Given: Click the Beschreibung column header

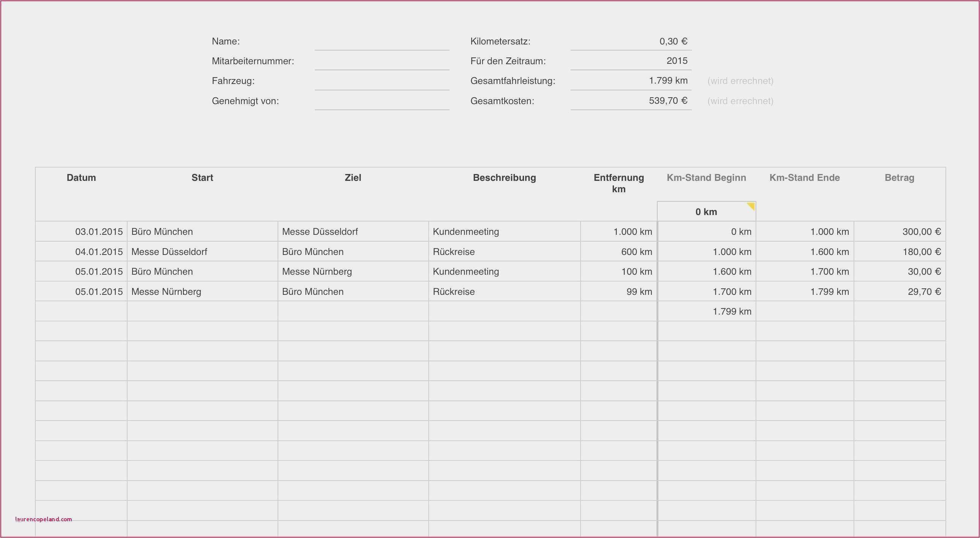Looking at the screenshot, I should [504, 177].
